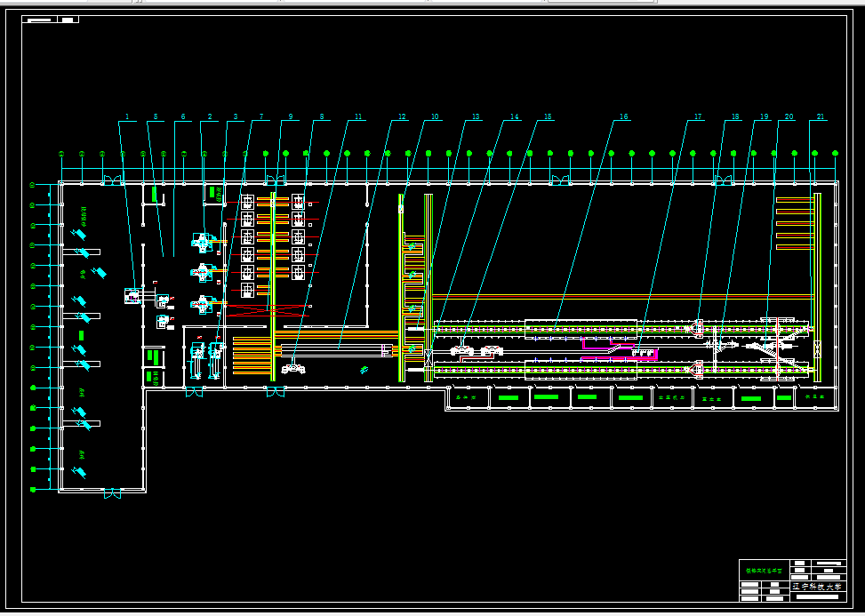Click the callout number 6 label
865x616 pixels.
coord(183,117)
